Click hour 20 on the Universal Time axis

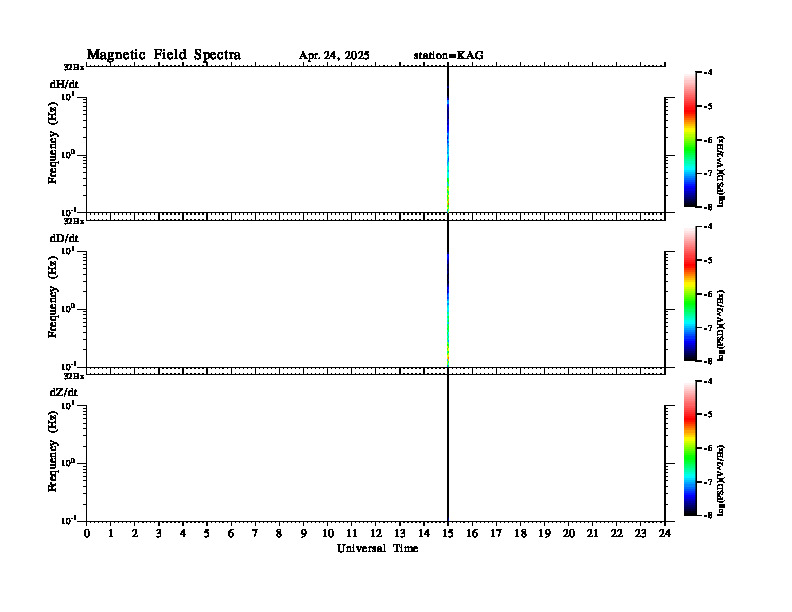point(569,533)
